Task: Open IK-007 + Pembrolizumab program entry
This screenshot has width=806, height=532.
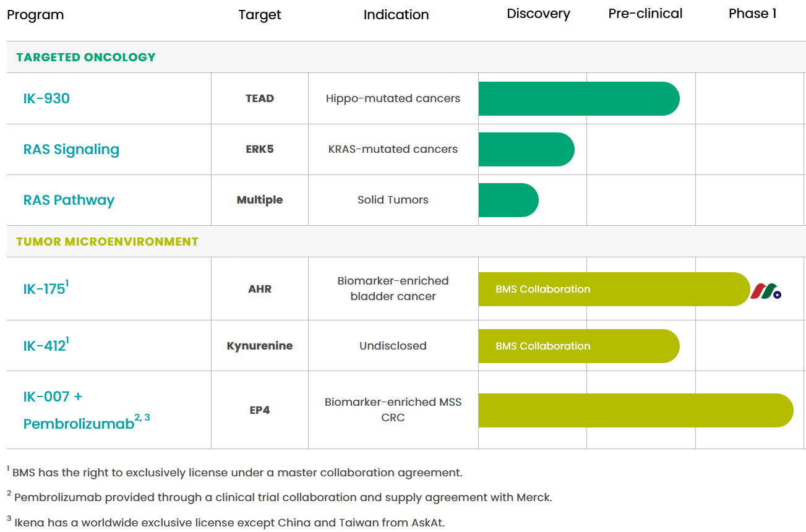Action: point(79,410)
